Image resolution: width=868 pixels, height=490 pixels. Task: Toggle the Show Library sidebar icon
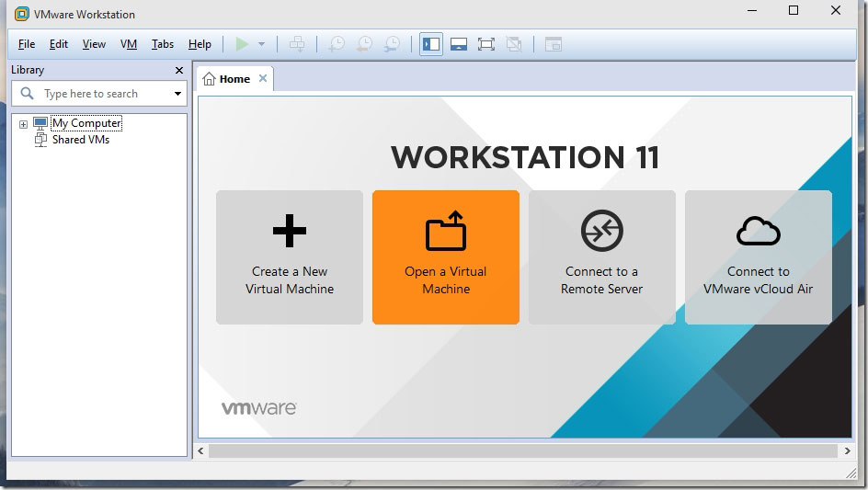point(431,44)
